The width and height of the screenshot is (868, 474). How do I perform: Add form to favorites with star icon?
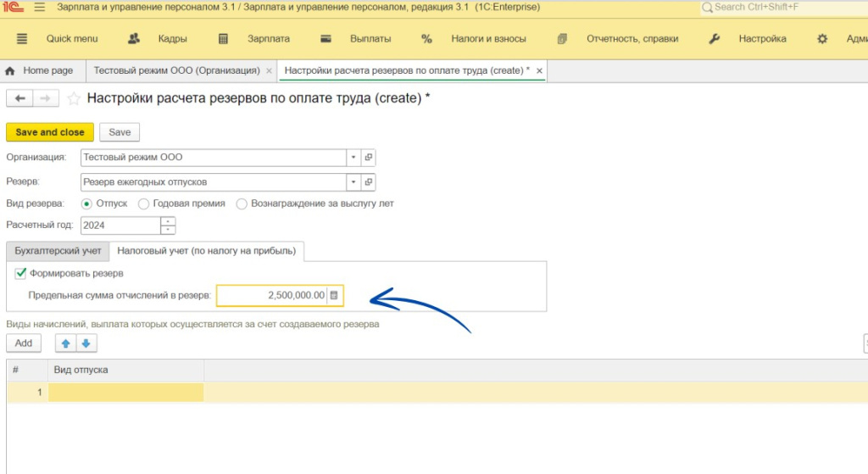click(x=74, y=98)
